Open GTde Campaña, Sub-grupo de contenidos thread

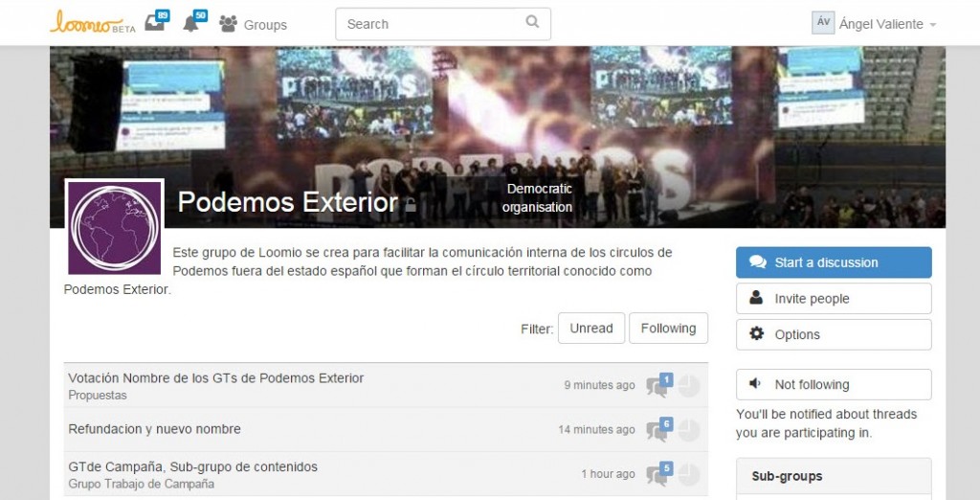pos(192,466)
